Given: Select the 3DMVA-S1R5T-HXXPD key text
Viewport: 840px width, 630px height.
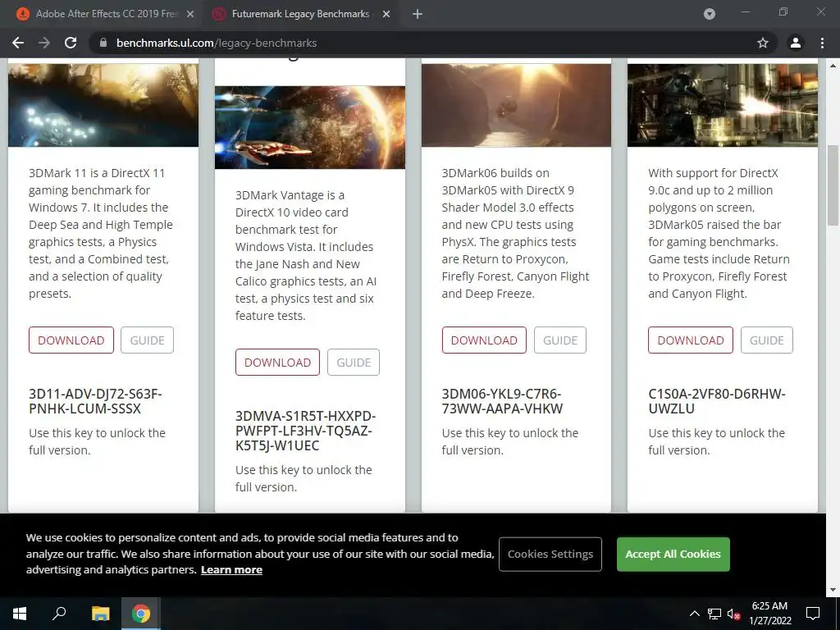Looking at the screenshot, I should click(306, 431).
